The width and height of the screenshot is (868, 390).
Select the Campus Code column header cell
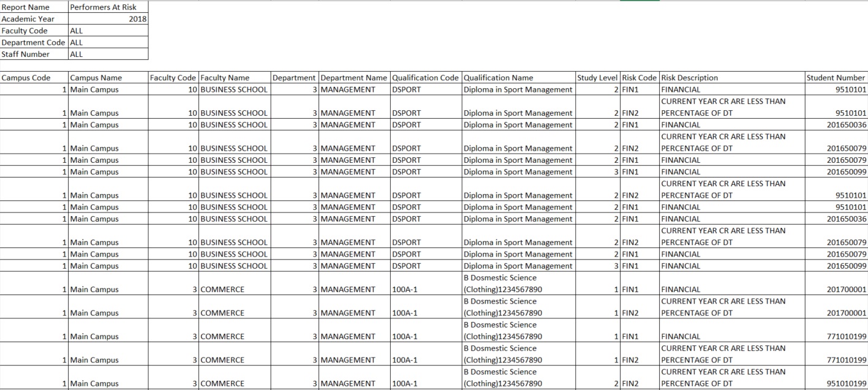(x=34, y=78)
